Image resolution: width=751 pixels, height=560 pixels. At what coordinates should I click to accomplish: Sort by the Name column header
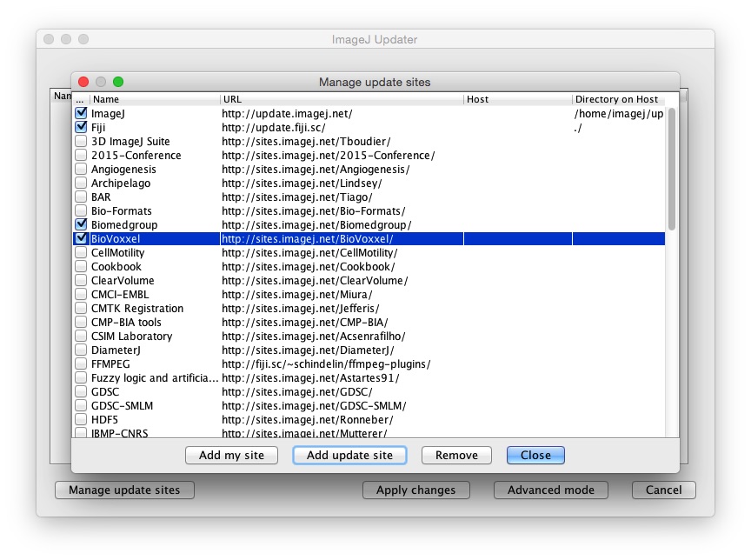tap(154, 99)
